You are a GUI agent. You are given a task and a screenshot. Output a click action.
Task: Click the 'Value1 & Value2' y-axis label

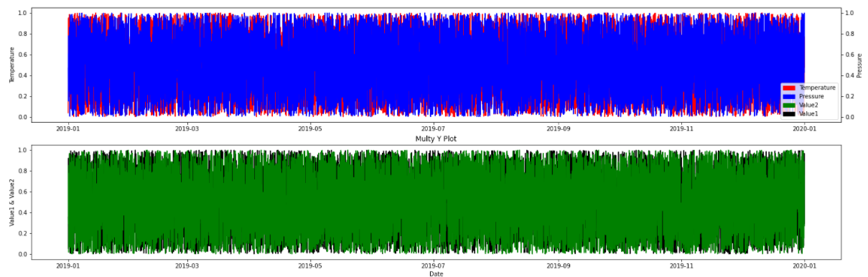(x=12, y=202)
